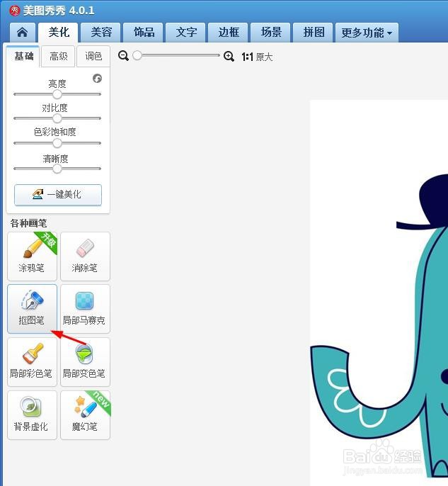Open the 边框 tab
The height and width of the screenshot is (486, 448).
pos(228,33)
